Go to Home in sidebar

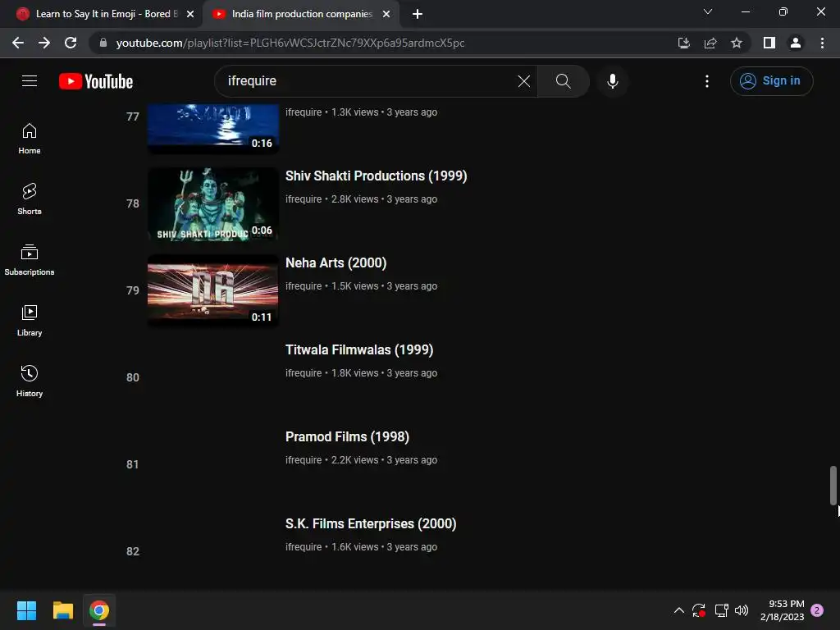click(x=30, y=139)
